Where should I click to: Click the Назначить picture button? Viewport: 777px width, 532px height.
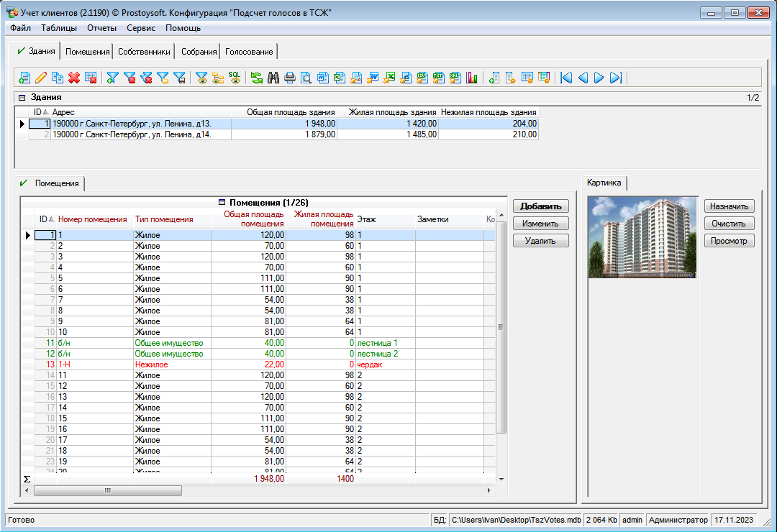point(729,206)
